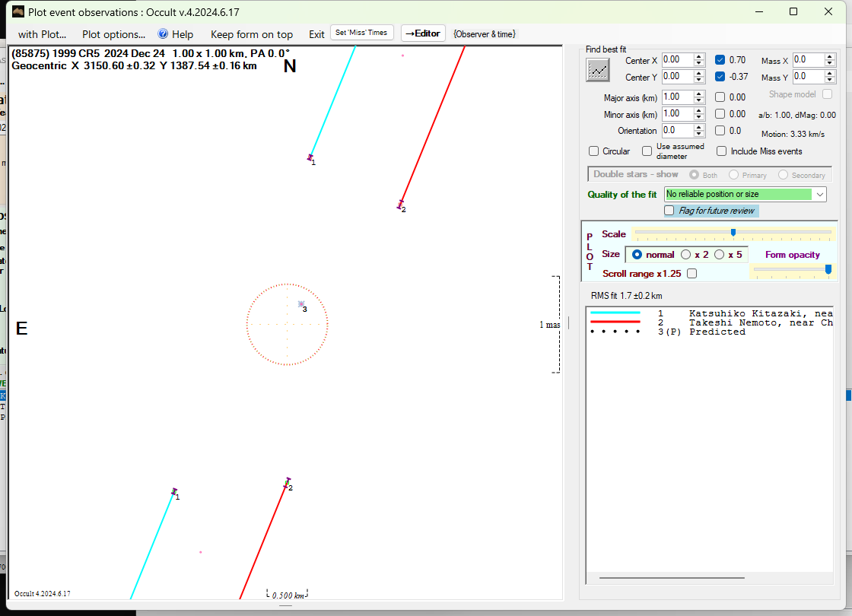852x616 pixels.
Task: Click into the Minor axis (km) field
Action: (x=676, y=114)
